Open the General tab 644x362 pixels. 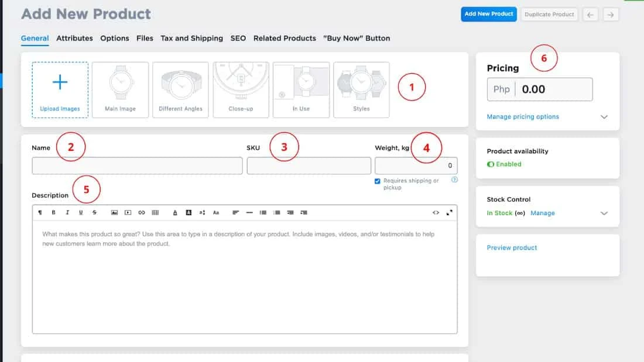(35, 38)
